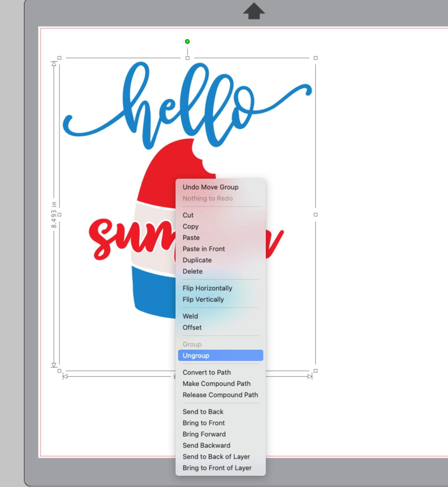
Task: Click "Delete" to remove the selection
Action: 193,271
